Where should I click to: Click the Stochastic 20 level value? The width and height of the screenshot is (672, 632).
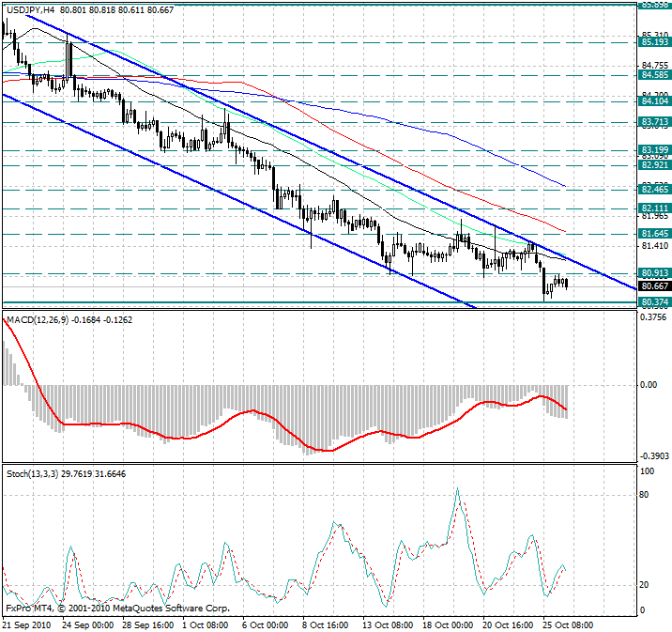tap(644, 585)
